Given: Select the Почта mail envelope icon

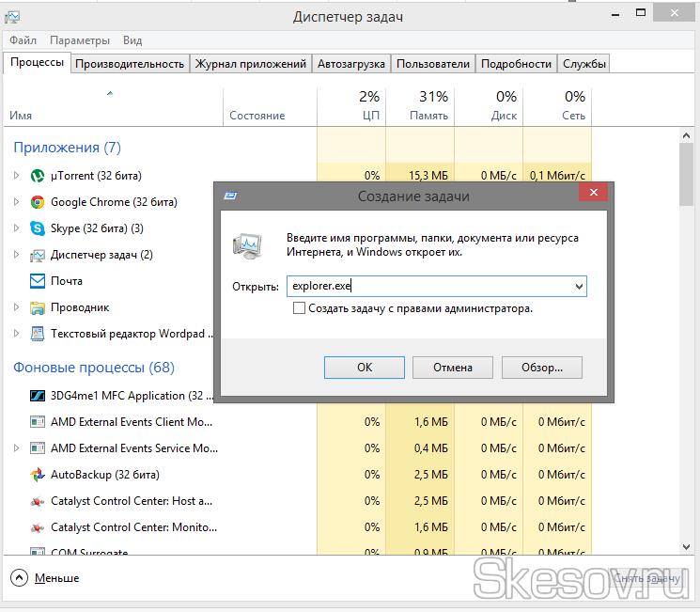Looking at the screenshot, I should click(x=38, y=281).
